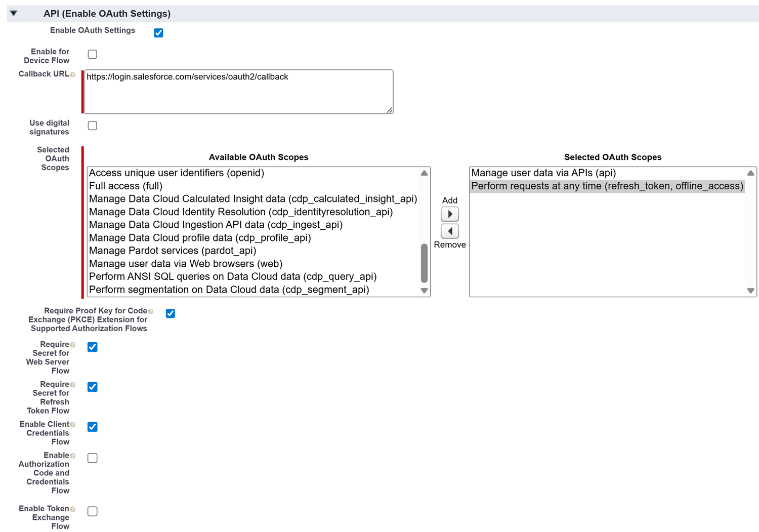The image size is (759, 532).
Task: Check Enable Token Exchange Flow
Action: (x=93, y=511)
